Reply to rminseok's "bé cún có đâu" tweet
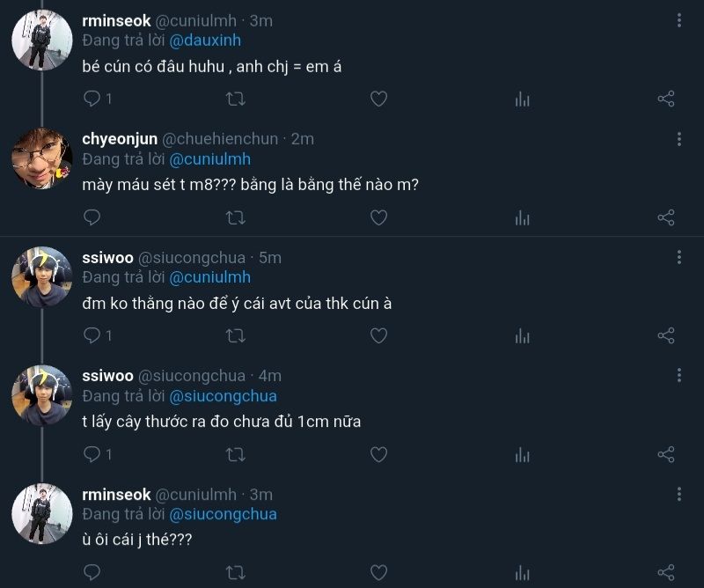Image resolution: width=704 pixels, height=588 pixels. [x=92, y=99]
